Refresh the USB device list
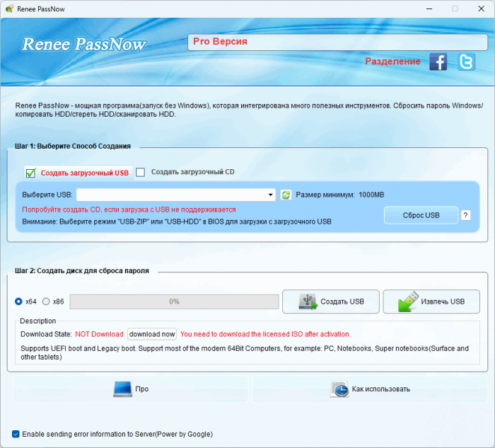This screenshot has width=495, height=448. 286,195
